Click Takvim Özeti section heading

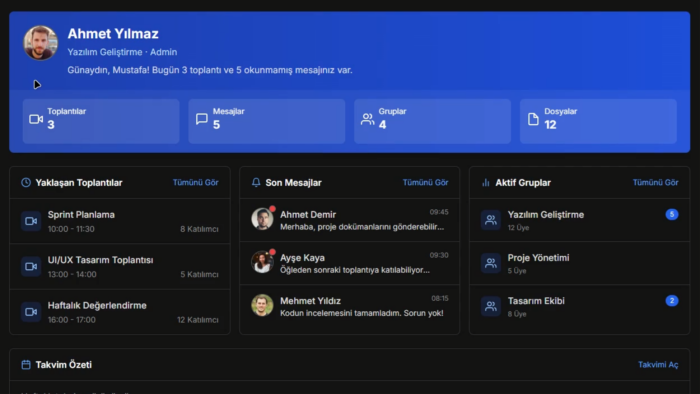point(63,365)
